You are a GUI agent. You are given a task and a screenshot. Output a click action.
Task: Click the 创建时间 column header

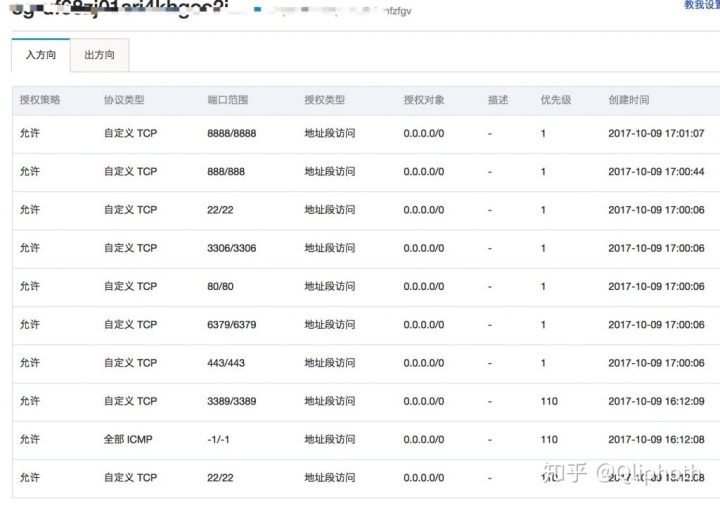(x=629, y=100)
